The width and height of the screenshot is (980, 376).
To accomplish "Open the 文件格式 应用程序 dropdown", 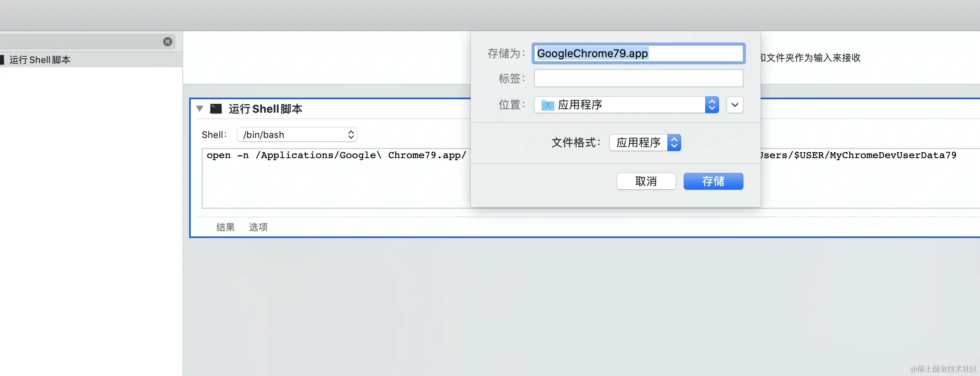I will click(x=645, y=143).
